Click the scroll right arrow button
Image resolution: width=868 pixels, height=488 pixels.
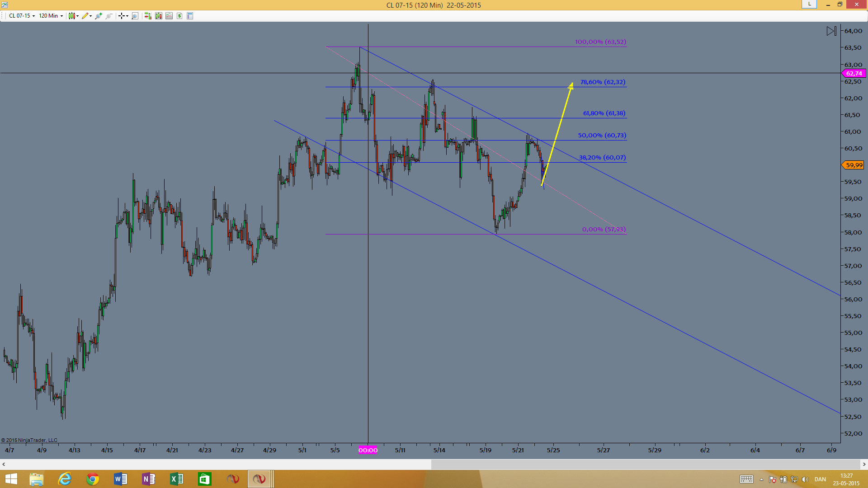pos(864,464)
